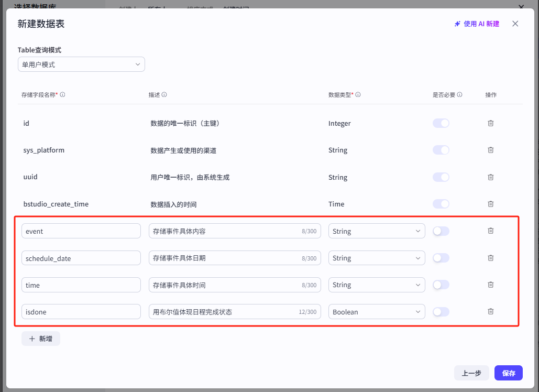Click 使用 AI 新建 link
Viewport: 539px width, 392px height.
coord(477,24)
